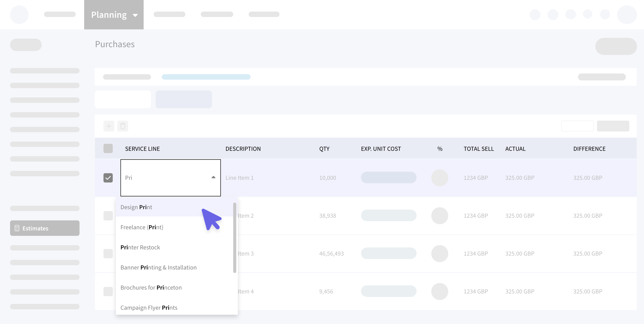Collapse the service line dropdown arrow

point(213,177)
